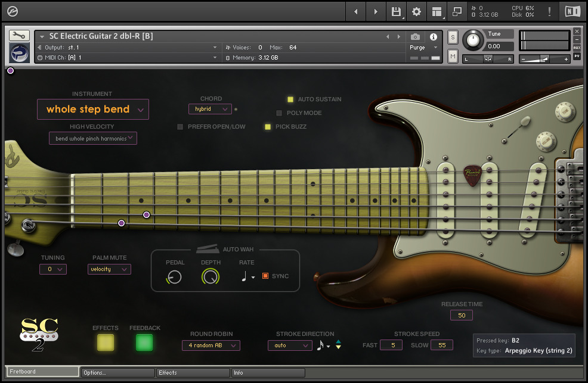588x383 pixels.
Task: Mute the instrument with the M button
Action: pos(453,56)
